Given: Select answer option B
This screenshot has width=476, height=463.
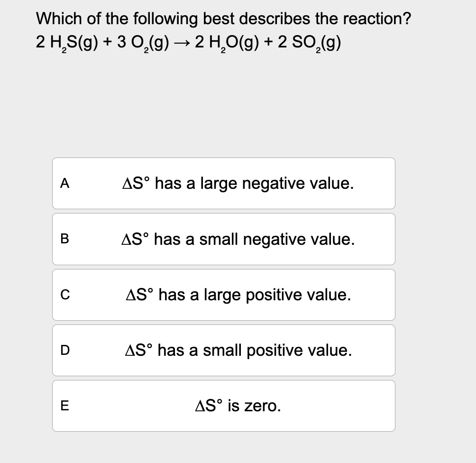Looking at the screenshot, I should coord(223,239).
